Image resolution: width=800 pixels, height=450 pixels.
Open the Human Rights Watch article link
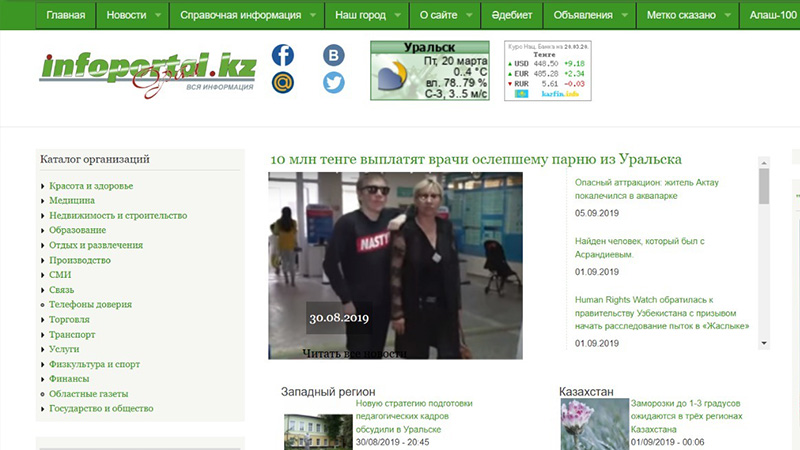click(x=662, y=313)
